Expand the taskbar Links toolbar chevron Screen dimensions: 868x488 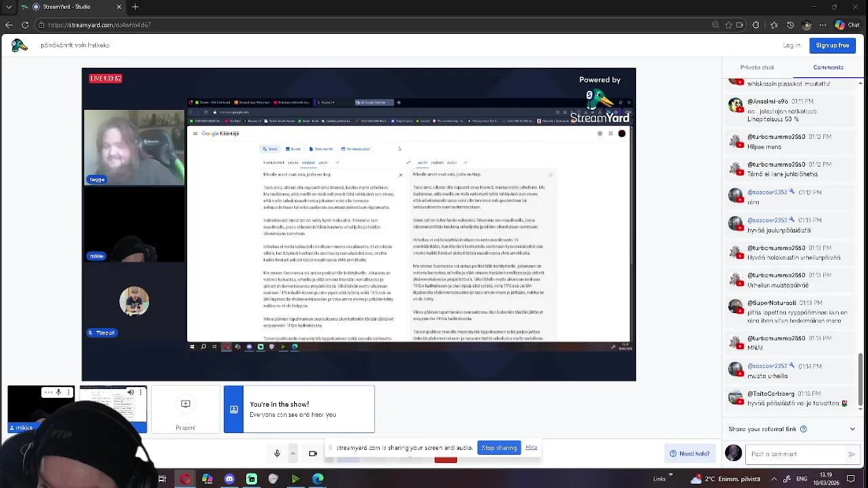coord(671,475)
